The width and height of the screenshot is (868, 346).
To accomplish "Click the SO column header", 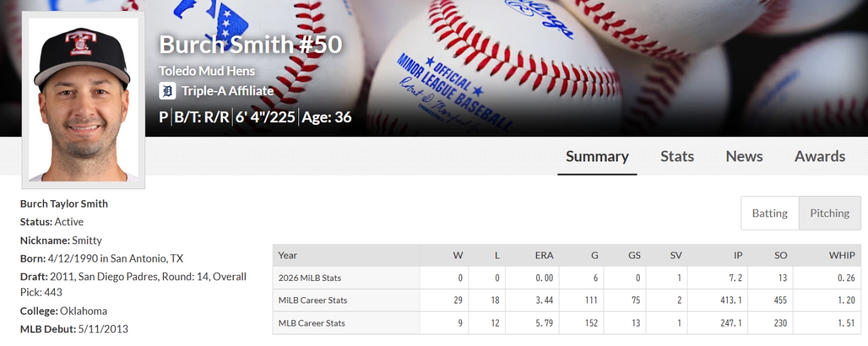I will point(780,255).
